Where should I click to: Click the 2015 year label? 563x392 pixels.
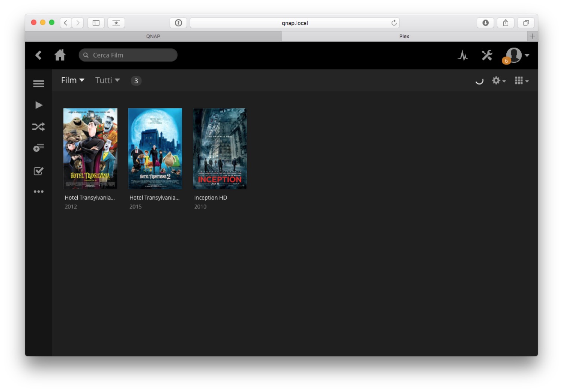click(135, 207)
